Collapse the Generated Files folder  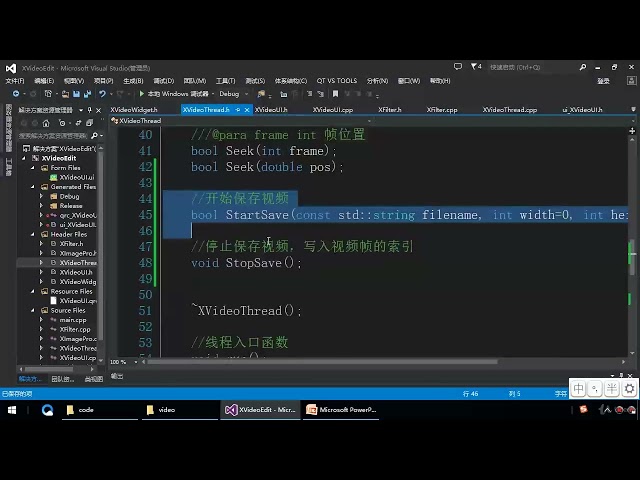33,187
